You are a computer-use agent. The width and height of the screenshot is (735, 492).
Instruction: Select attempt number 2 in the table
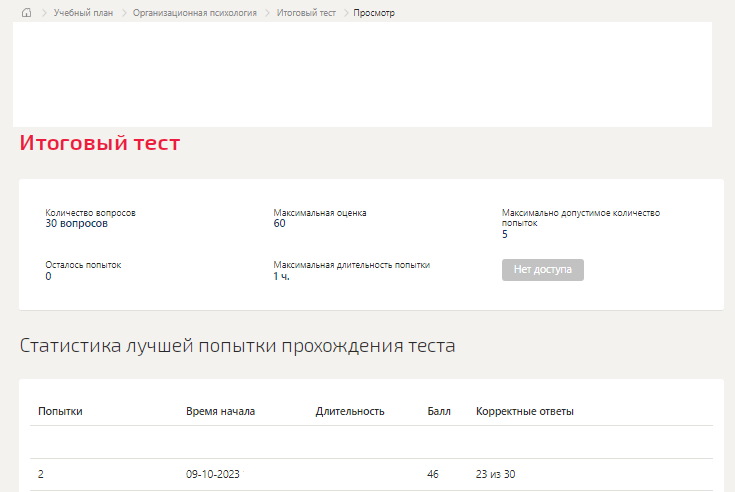pyautogui.click(x=41, y=474)
